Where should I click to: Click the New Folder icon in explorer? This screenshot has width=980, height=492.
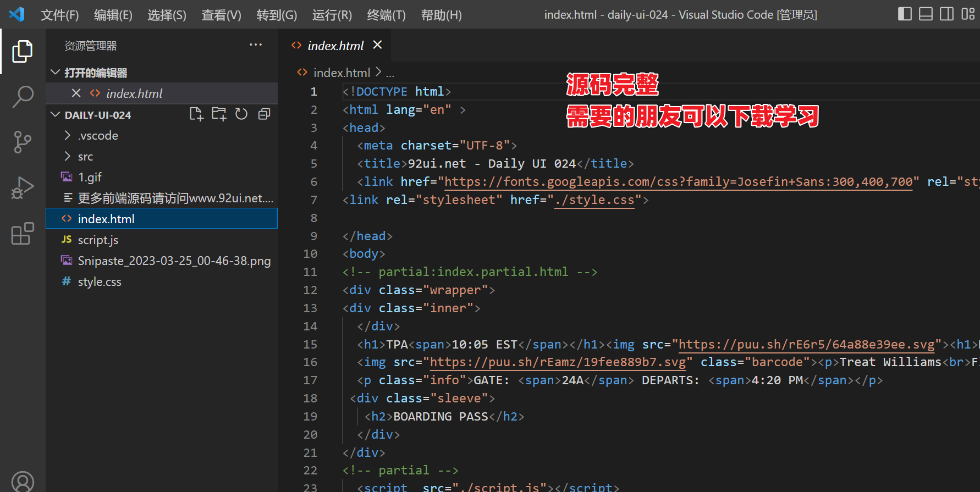click(219, 114)
